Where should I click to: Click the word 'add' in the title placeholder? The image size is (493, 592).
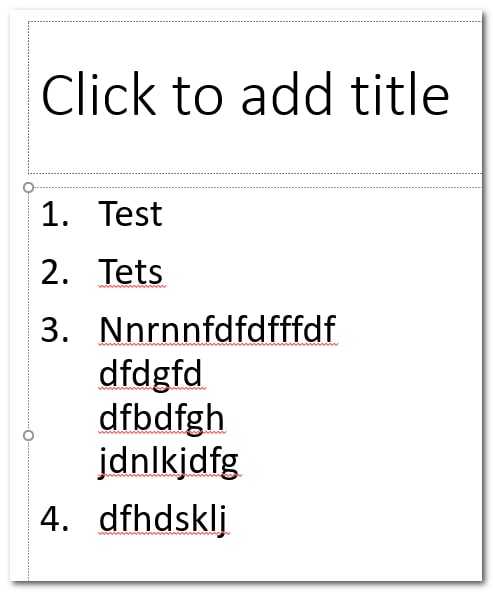tap(287, 94)
